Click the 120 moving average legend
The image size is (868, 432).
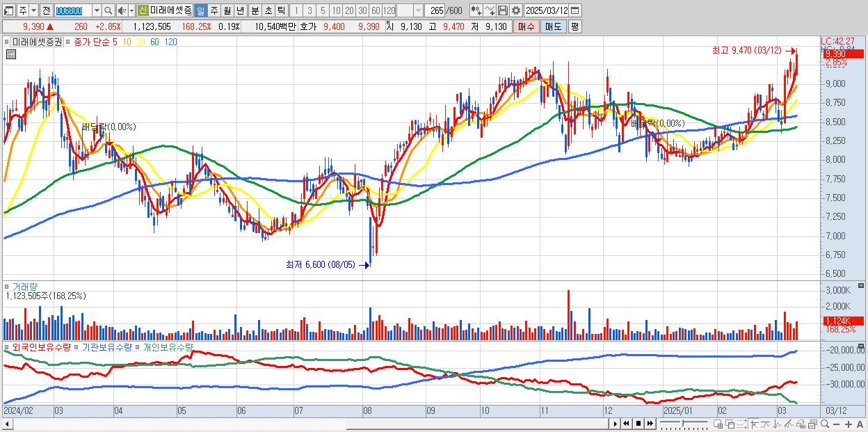coord(170,42)
